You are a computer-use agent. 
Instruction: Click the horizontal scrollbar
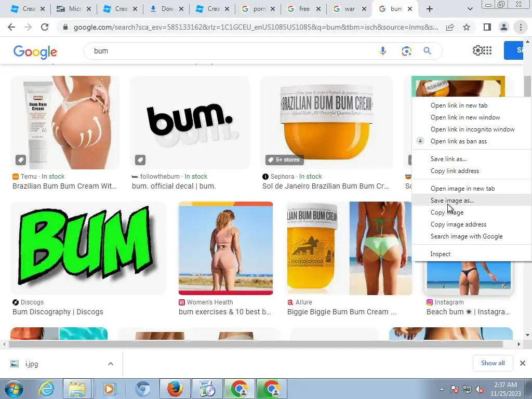255,344
